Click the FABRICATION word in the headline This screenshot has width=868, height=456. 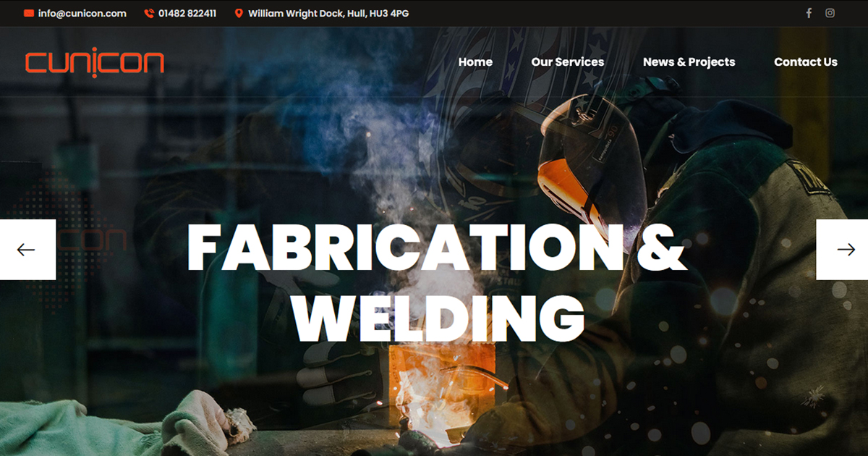coord(404,248)
